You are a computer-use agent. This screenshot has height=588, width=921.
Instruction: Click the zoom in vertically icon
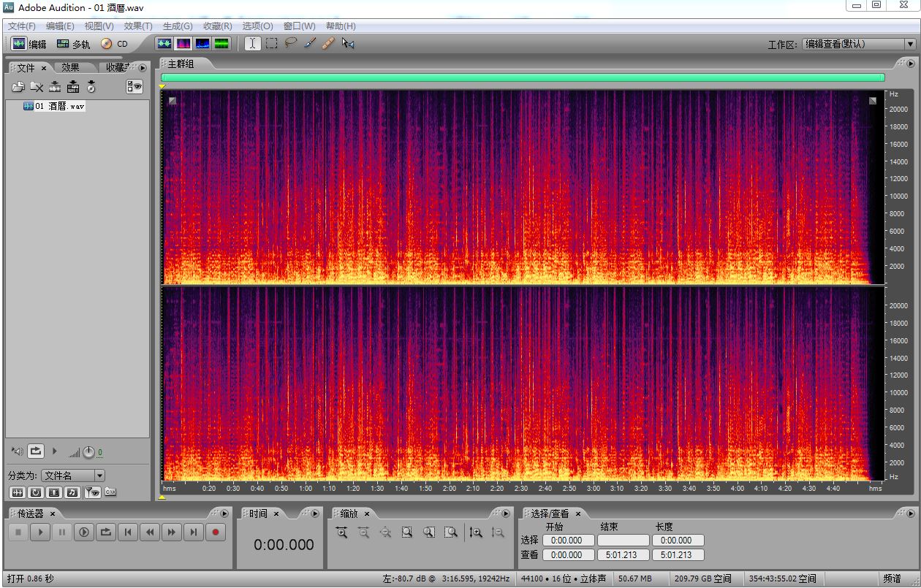click(476, 532)
